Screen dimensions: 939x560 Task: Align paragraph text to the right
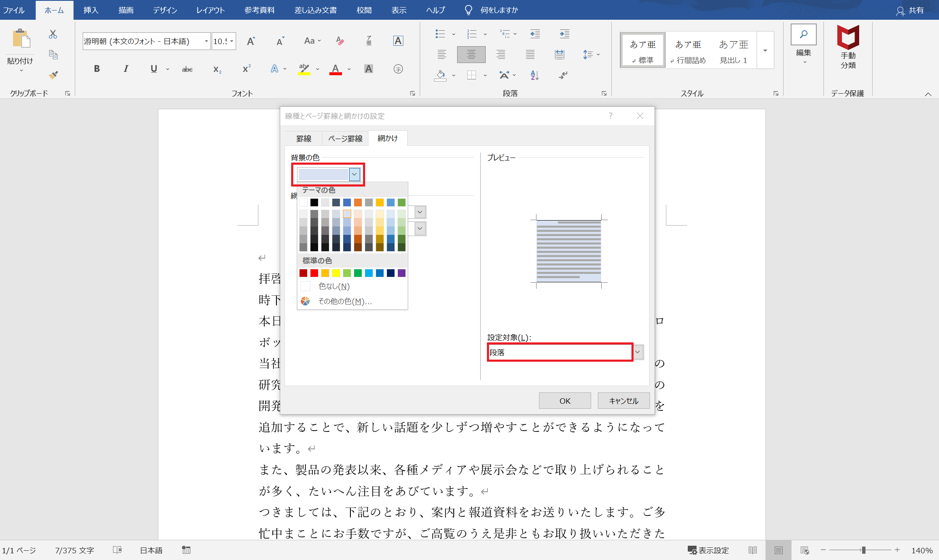pos(501,55)
